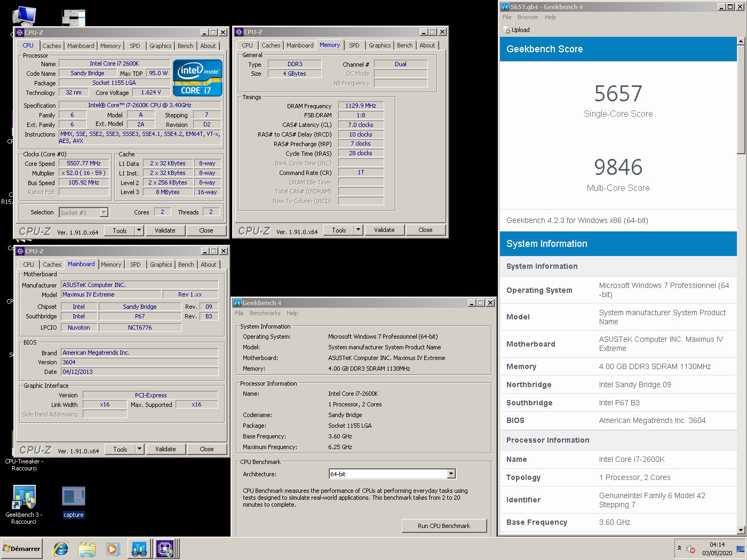Open Tools dropdown arrow in CPU-Z CPU window
This screenshot has height=560, width=747.
pos(139,230)
